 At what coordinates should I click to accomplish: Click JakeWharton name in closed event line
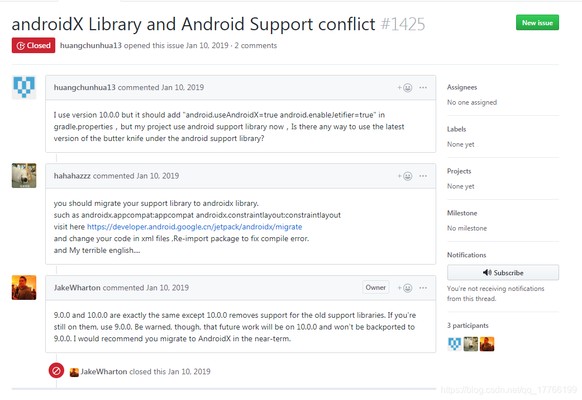(104, 371)
